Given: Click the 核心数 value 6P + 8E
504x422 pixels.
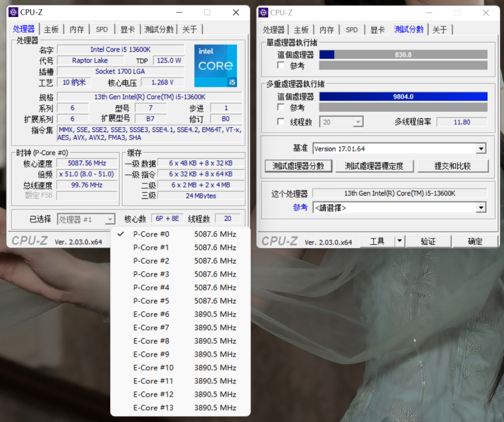Looking at the screenshot, I should (167, 218).
